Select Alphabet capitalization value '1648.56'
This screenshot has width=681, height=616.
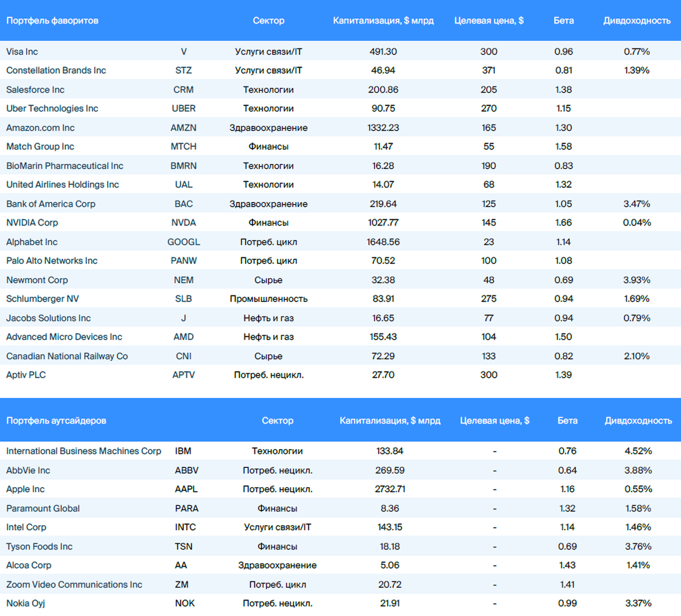[x=383, y=242]
